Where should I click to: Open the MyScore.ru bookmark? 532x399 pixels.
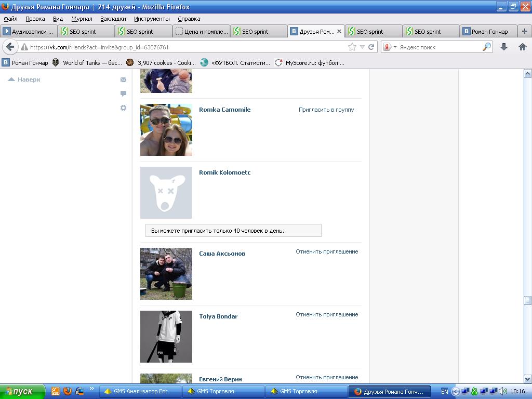310,62
